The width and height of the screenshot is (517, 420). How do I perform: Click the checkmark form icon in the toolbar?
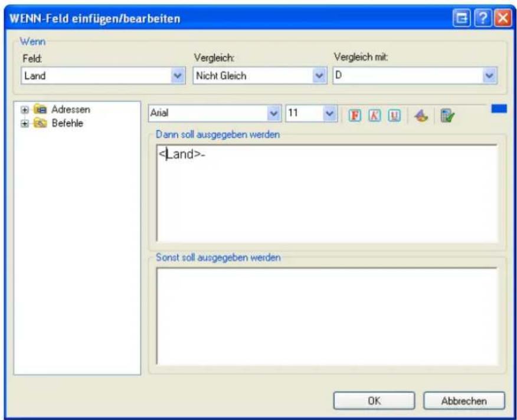(x=447, y=116)
